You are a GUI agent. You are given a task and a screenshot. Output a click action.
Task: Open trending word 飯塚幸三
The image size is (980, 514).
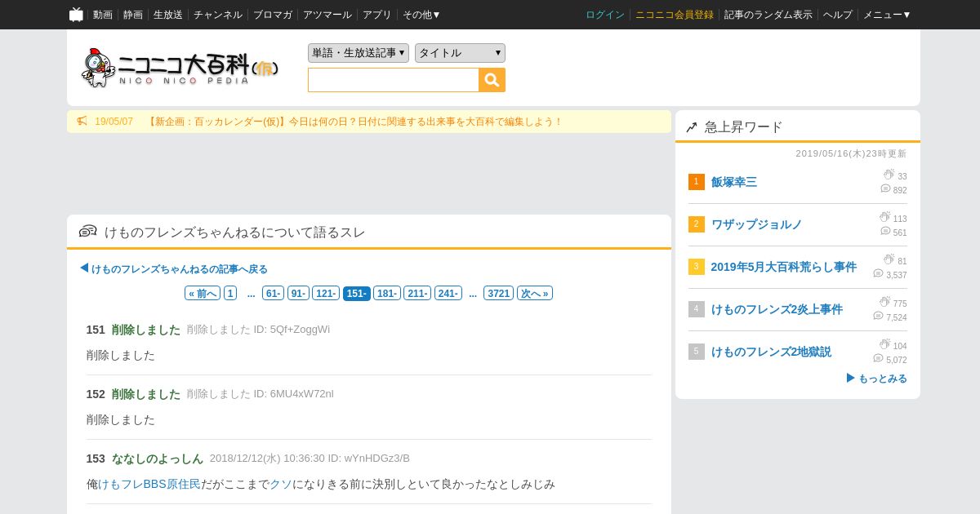[x=734, y=182]
